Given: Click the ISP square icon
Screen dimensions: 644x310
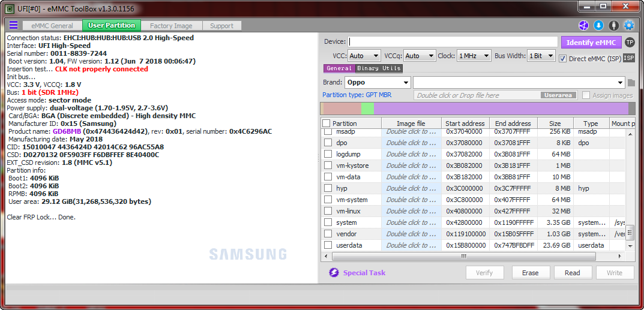Looking at the screenshot, I should pos(629,58).
